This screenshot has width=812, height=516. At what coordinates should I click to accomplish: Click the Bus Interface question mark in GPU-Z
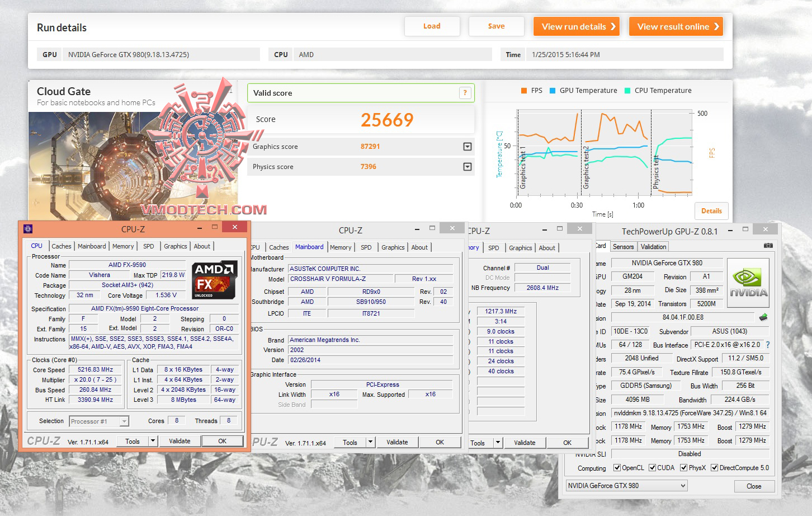tap(768, 345)
